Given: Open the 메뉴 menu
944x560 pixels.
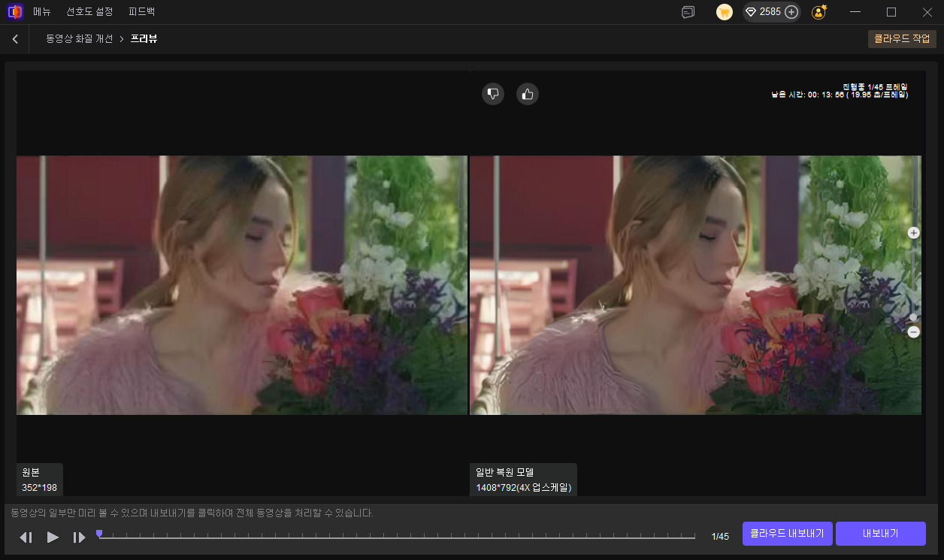Looking at the screenshot, I should click(42, 12).
